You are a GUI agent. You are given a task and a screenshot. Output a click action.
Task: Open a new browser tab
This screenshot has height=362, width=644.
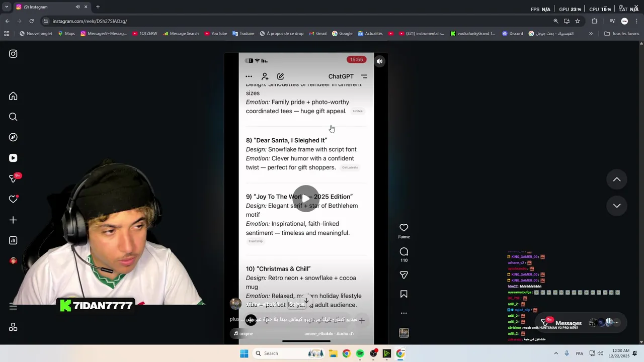pyautogui.click(x=98, y=7)
